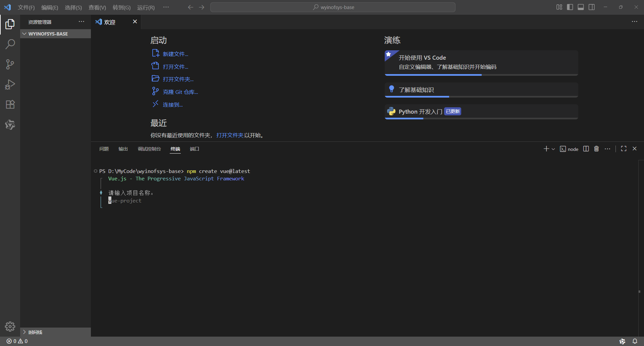Click the command center search box

[333, 7]
